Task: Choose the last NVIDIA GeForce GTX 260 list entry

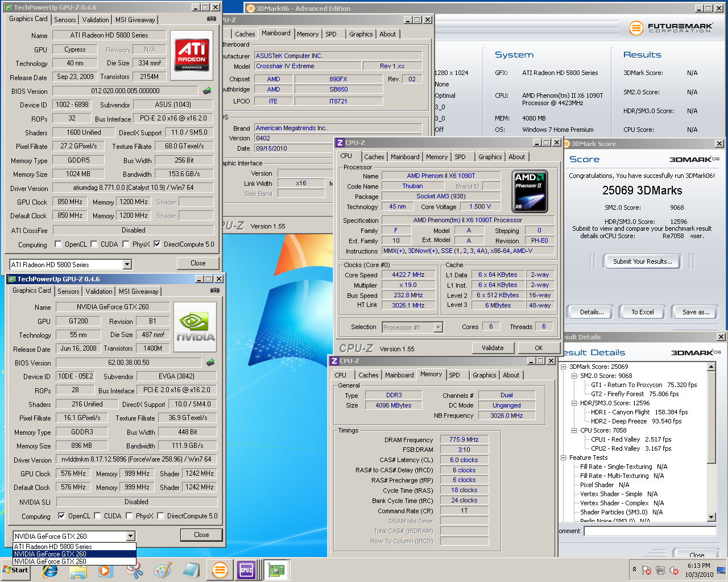Action: [x=75, y=561]
